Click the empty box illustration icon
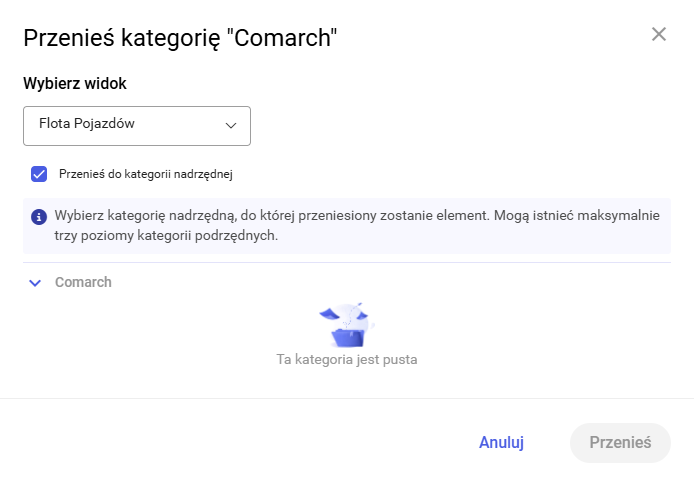Screen dimensions: 694x485 346,323
